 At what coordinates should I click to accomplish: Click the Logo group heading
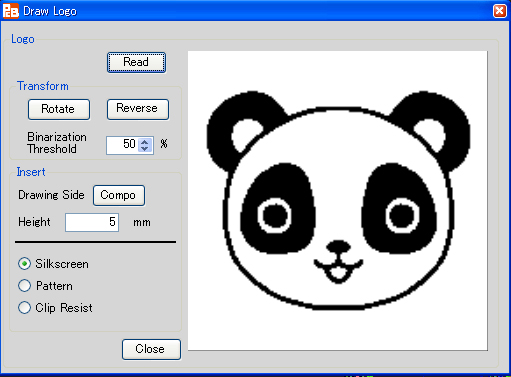23,39
